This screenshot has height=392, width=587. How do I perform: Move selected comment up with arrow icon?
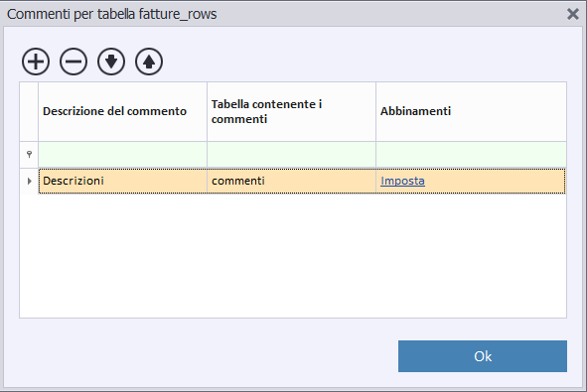point(149,62)
